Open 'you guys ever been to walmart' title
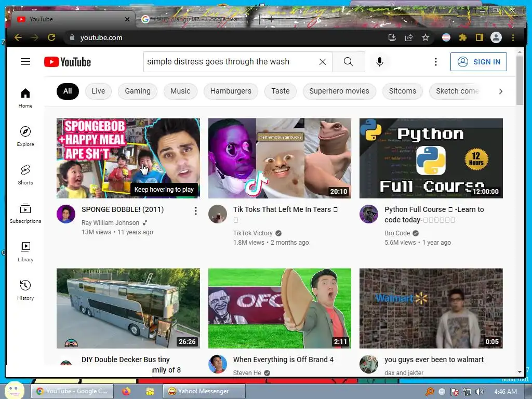This screenshot has height=399, width=532. (434, 360)
